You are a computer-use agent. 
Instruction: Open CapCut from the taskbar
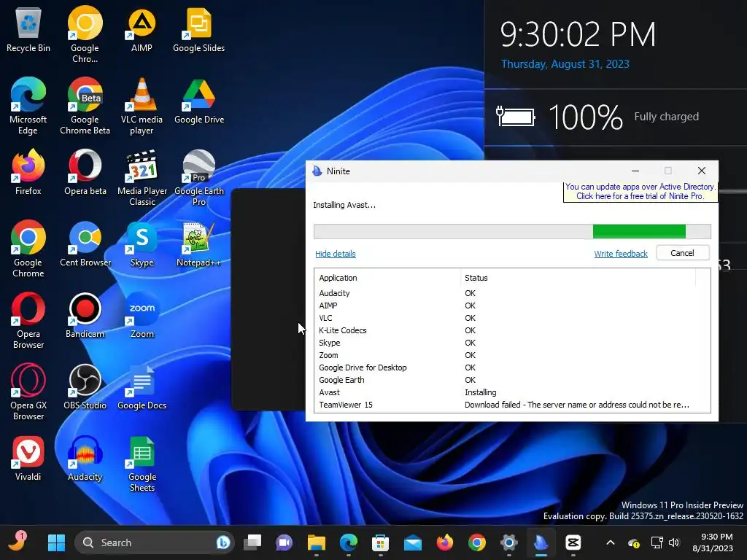[x=573, y=542]
